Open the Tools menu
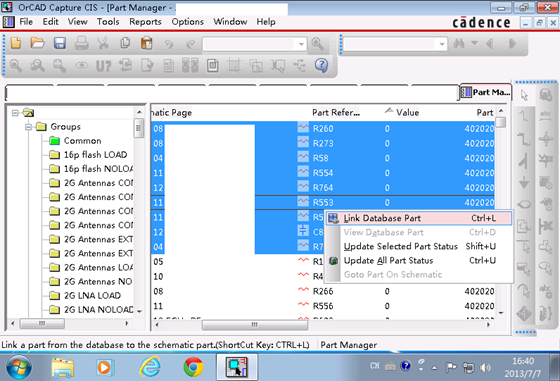This screenshot has height=381, width=560. pos(108,22)
